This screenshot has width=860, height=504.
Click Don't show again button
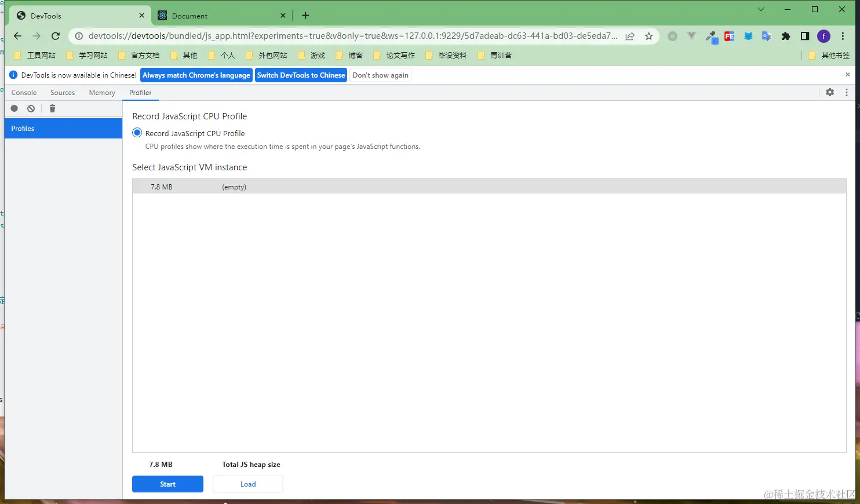380,75
